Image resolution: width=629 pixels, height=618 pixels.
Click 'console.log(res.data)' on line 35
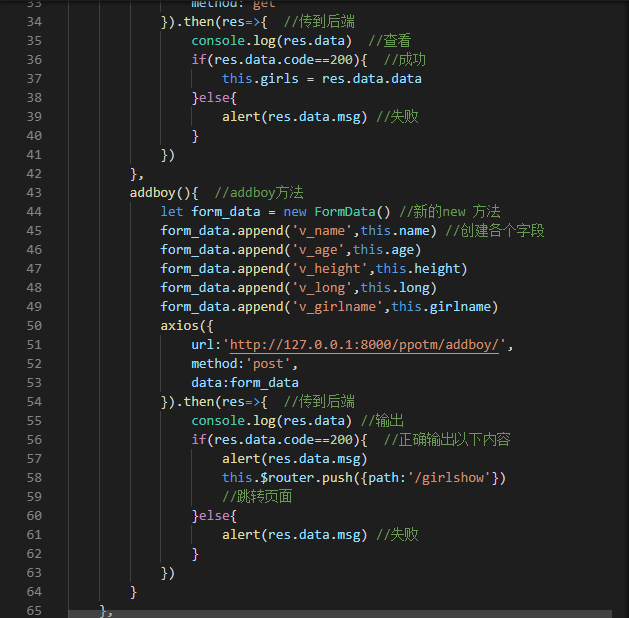coord(272,41)
